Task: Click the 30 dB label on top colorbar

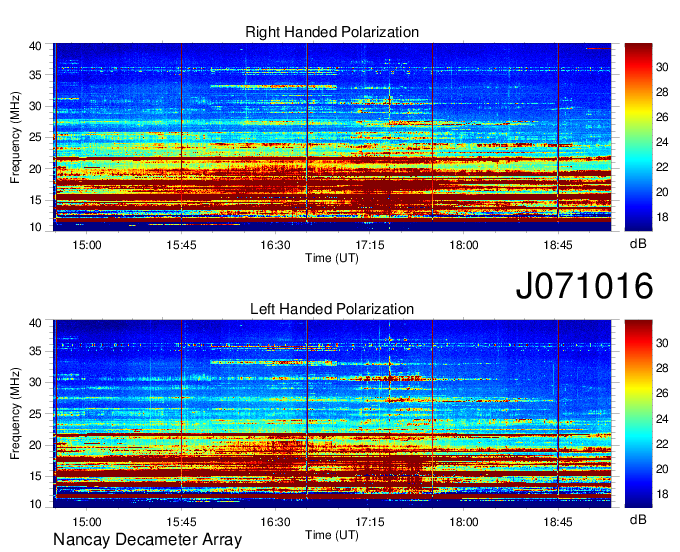Action: (x=662, y=67)
